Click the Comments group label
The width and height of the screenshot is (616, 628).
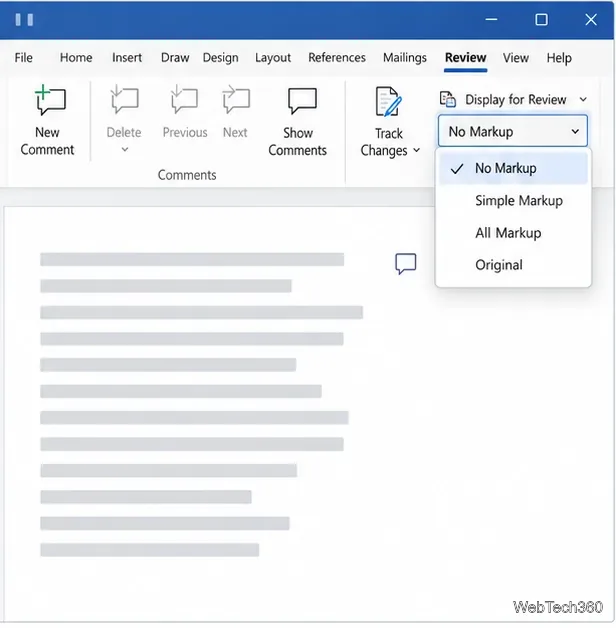coord(187,175)
